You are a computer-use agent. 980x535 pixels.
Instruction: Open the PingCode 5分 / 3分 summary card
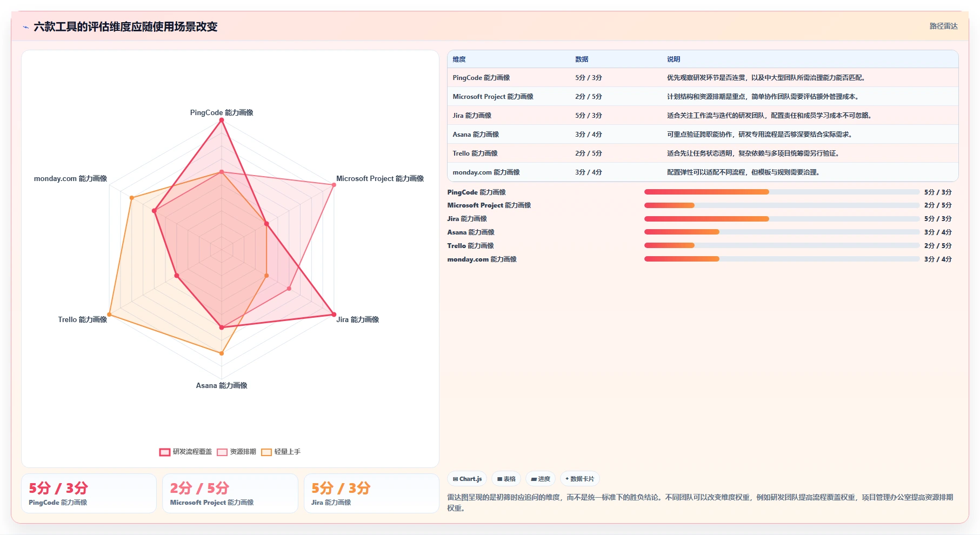pos(89,493)
